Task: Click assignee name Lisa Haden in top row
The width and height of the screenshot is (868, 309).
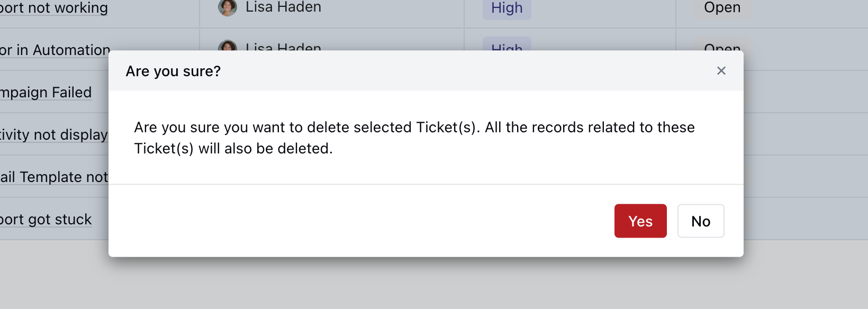Action: click(282, 7)
